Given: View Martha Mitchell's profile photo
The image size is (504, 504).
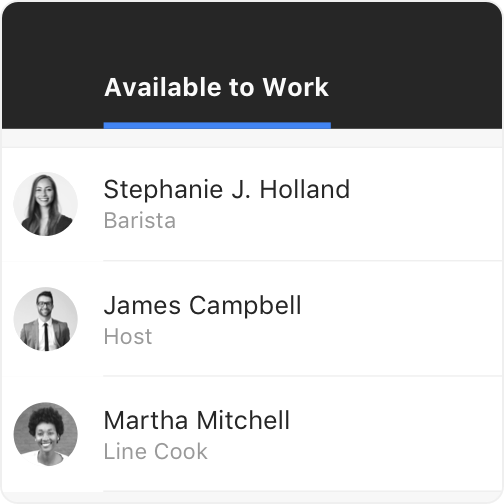Looking at the screenshot, I should 45,434.
